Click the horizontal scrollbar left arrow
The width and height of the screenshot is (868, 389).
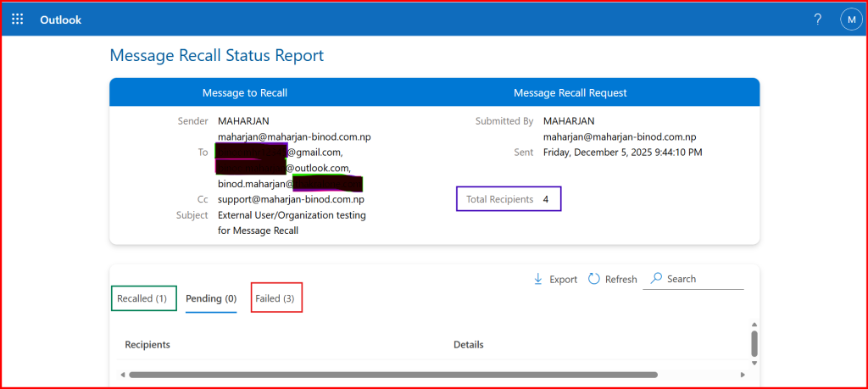[x=123, y=375]
